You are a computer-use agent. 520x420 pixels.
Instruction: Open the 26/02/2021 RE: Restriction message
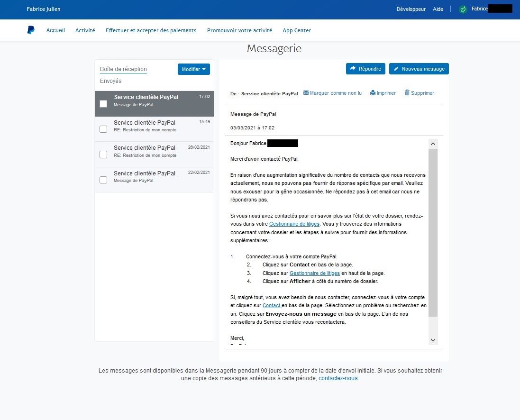[x=154, y=155]
